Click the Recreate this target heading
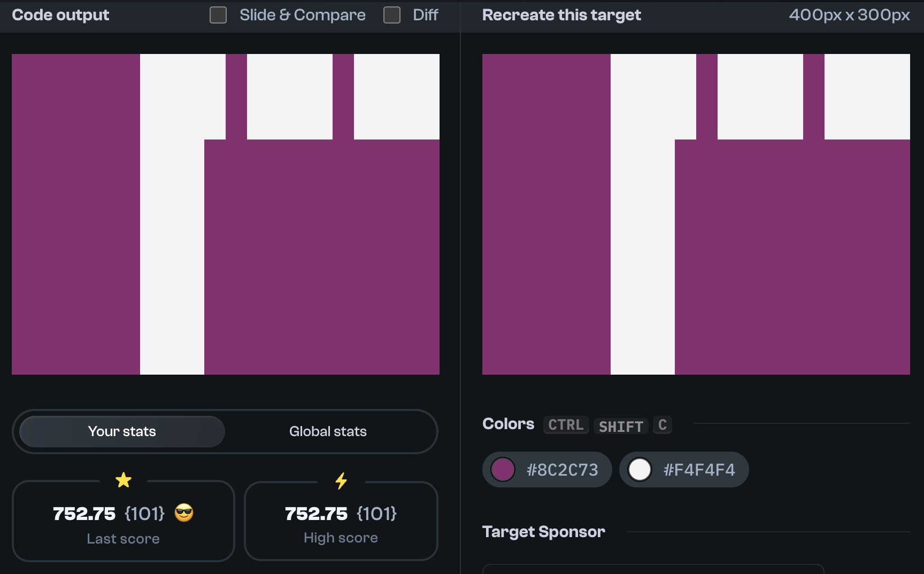924x574 pixels. (x=561, y=15)
